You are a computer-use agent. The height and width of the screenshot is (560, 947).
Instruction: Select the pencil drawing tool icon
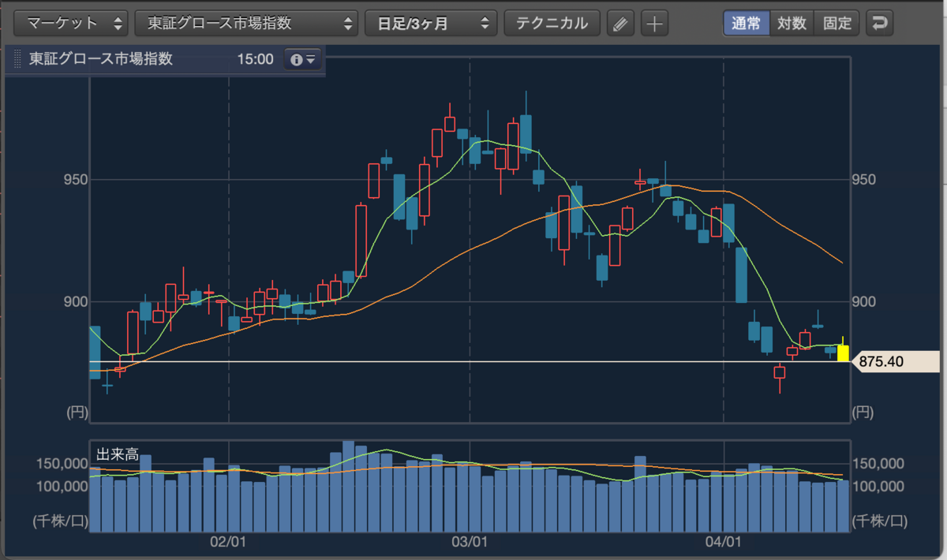(620, 24)
